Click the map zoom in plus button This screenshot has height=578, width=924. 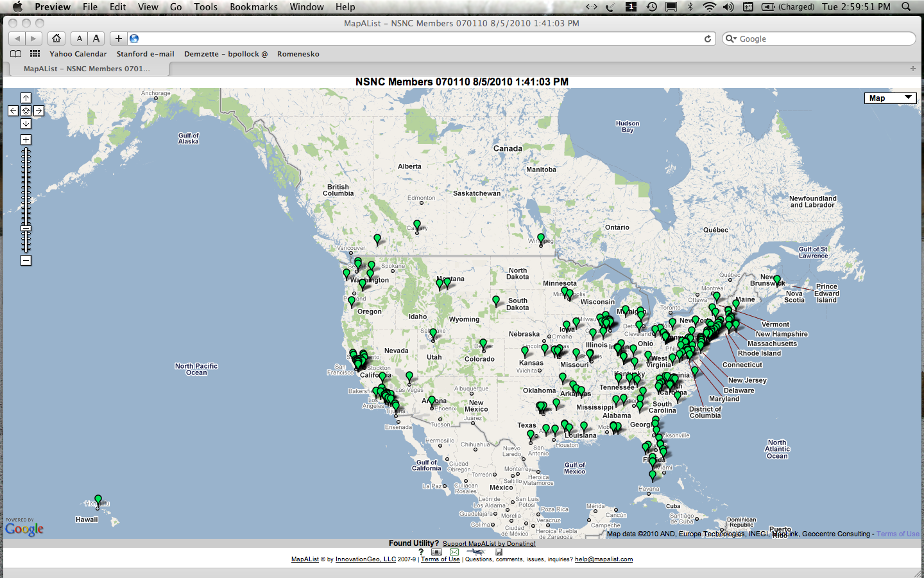(26, 140)
